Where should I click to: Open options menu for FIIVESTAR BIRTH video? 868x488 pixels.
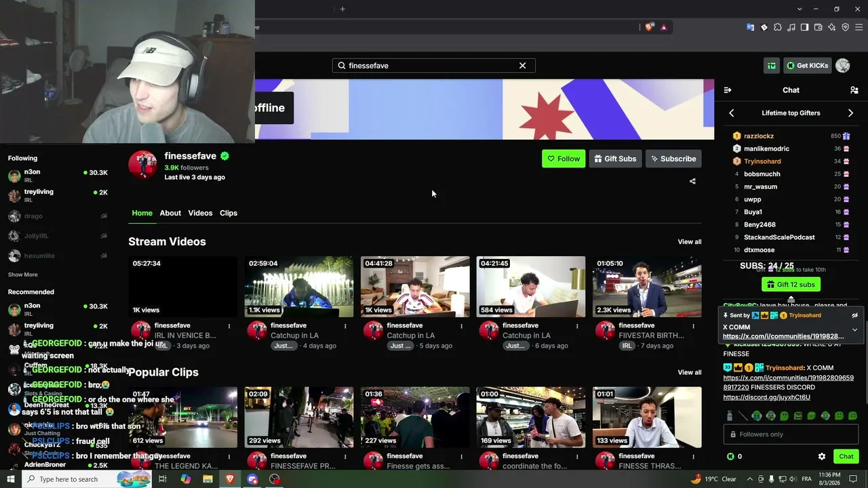click(693, 326)
